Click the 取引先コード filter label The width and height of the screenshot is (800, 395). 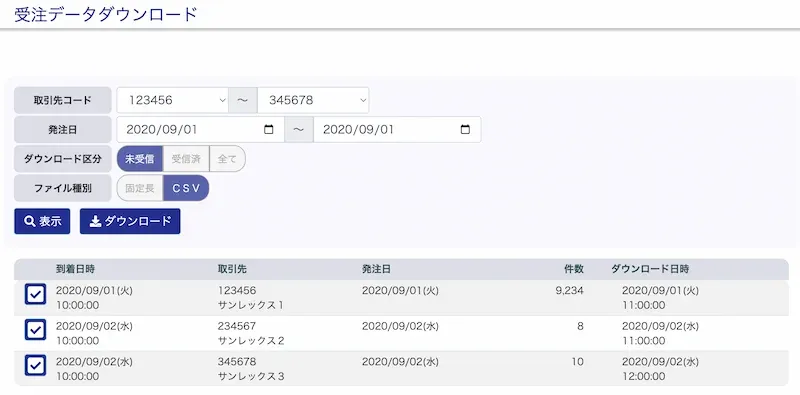63,100
